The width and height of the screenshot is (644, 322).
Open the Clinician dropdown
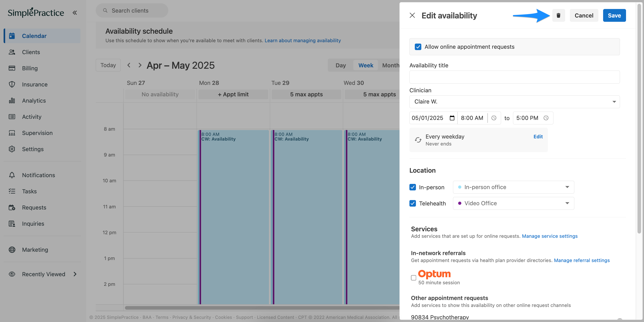pos(515,102)
